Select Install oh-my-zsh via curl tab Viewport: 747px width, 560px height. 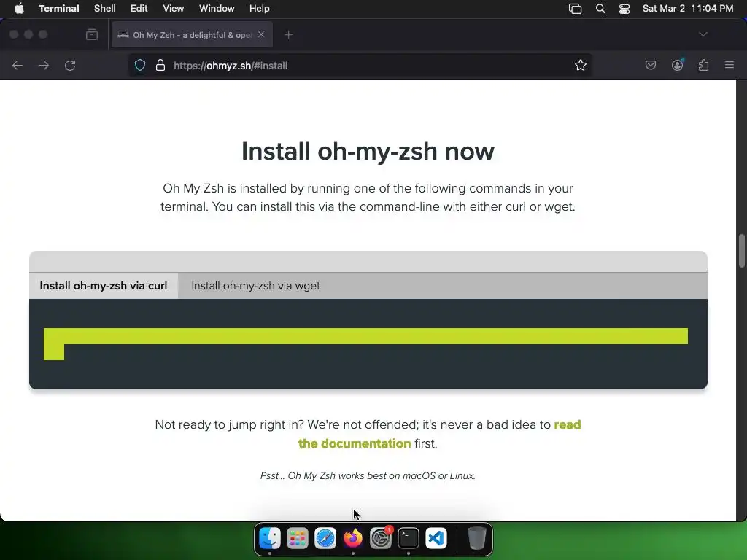pos(104,286)
